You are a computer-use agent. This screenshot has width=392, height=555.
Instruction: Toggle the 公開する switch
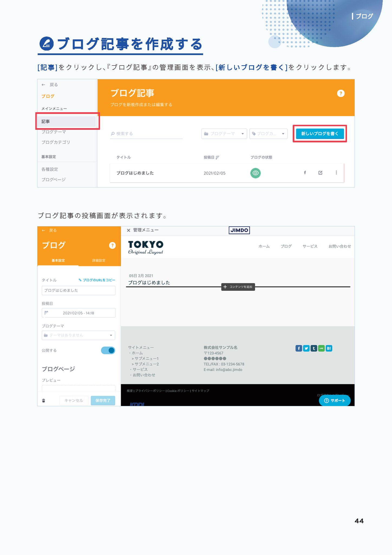tap(108, 350)
